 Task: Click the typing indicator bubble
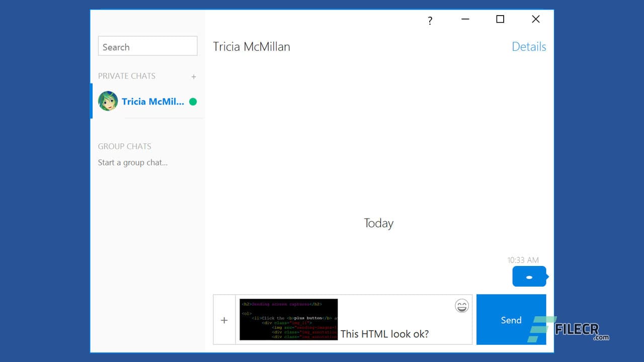click(529, 276)
